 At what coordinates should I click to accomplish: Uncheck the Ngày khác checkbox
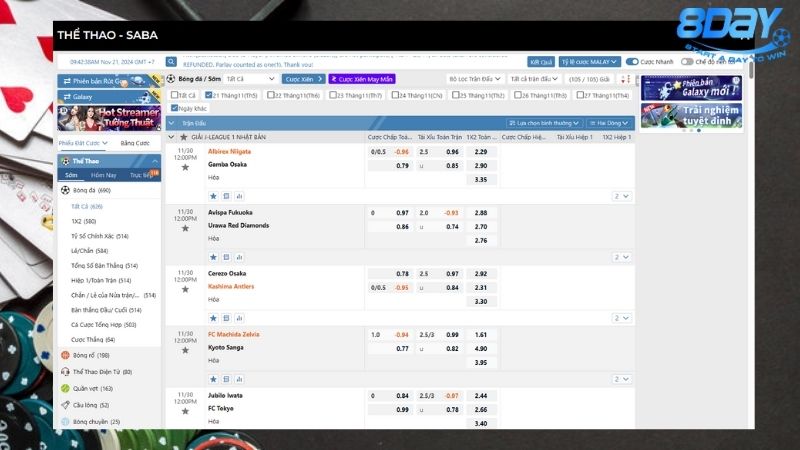coord(174,108)
